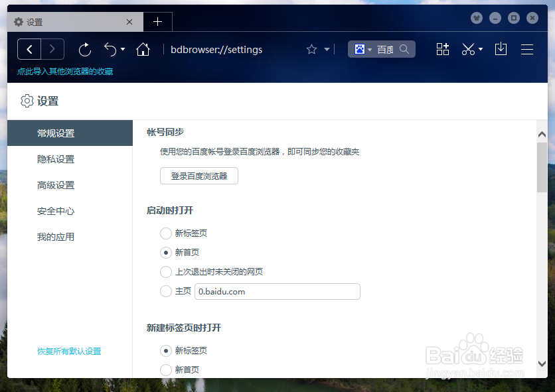Click the vertical scrollbar thumb
The width and height of the screenshot is (555, 392).
(542, 167)
